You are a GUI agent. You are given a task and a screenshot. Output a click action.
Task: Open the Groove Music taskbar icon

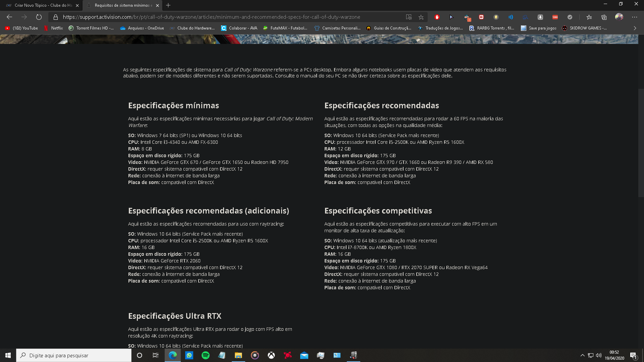coord(255,355)
